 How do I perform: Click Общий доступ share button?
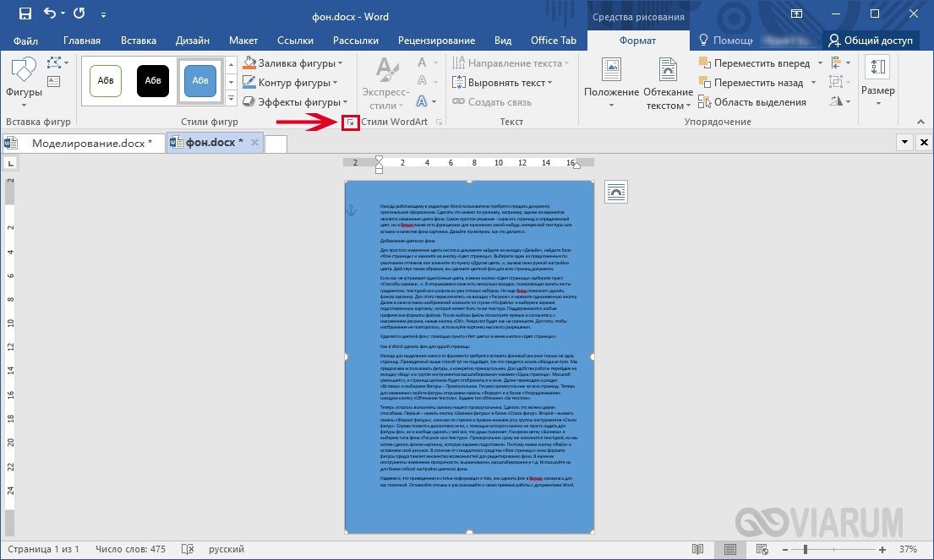click(871, 41)
